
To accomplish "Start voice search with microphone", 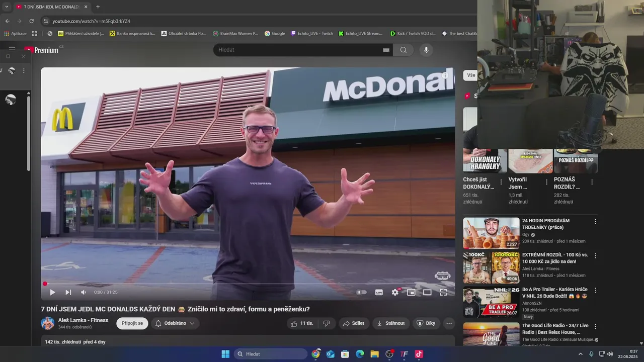I will click(426, 50).
